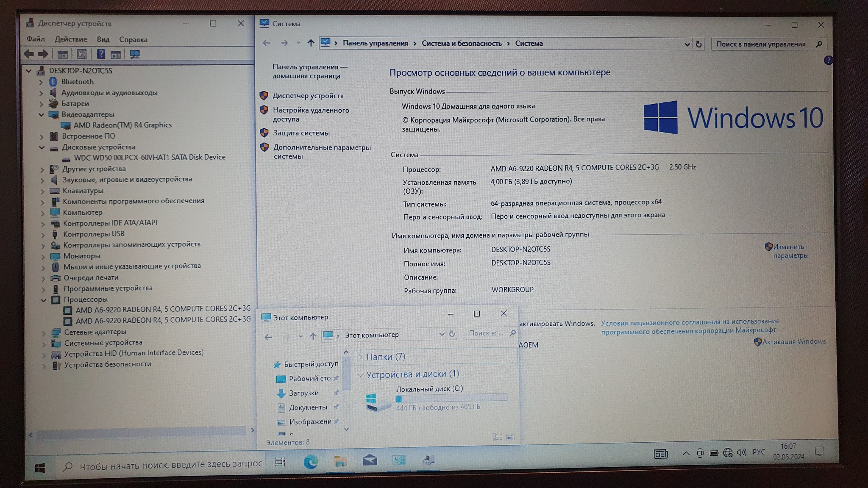This screenshot has height=488, width=868.
Task: Expand the Bluetooth device category
Action: (41, 82)
